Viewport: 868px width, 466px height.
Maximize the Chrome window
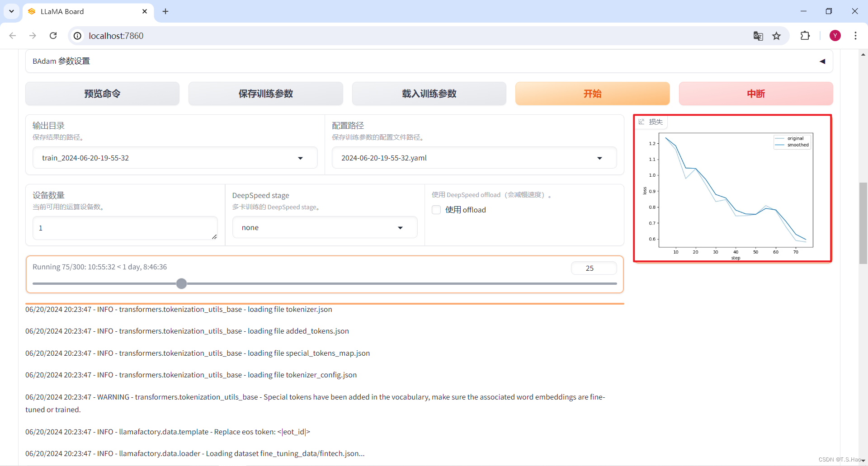click(x=829, y=11)
